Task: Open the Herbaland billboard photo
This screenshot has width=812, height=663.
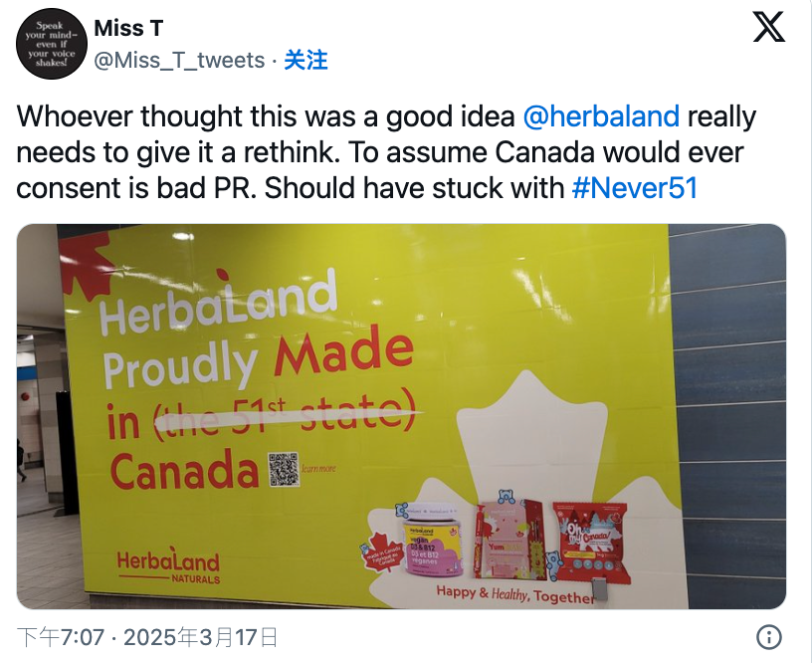Action: click(401, 416)
